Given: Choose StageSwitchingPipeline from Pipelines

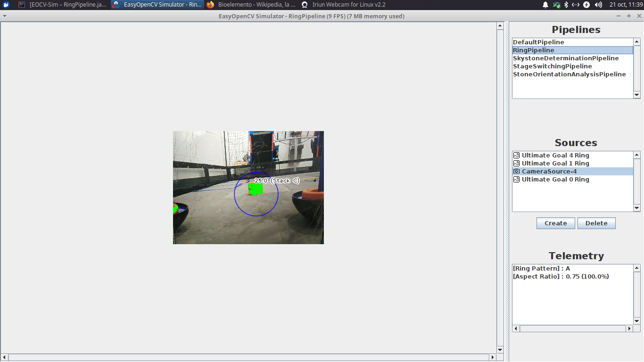Looking at the screenshot, I should click(552, 66).
